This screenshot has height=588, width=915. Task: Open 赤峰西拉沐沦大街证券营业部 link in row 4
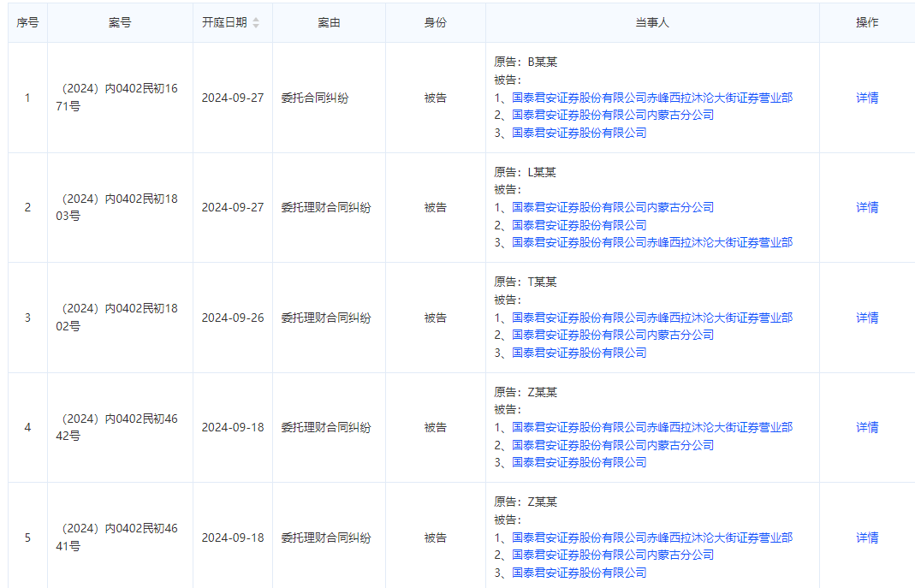pyautogui.click(x=652, y=428)
